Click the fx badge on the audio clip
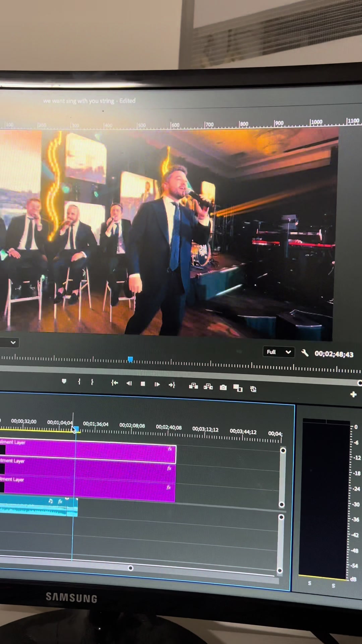Screen dimensions: 362x644 click(x=60, y=501)
